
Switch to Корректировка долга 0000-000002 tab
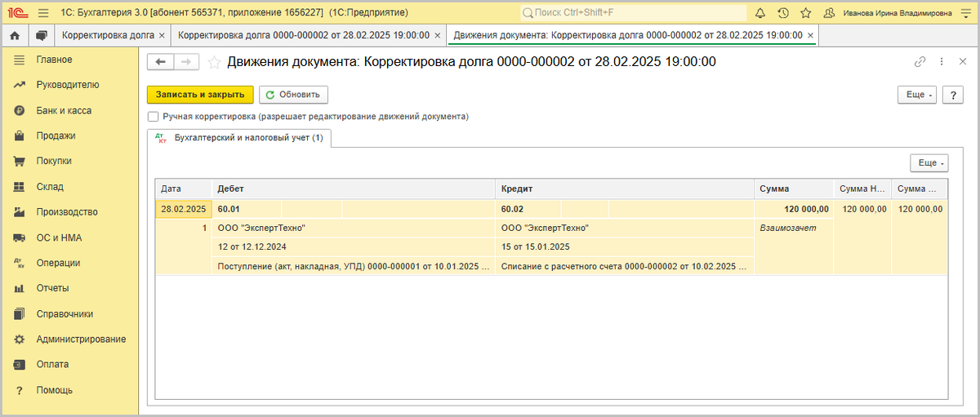[x=303, y=36]
